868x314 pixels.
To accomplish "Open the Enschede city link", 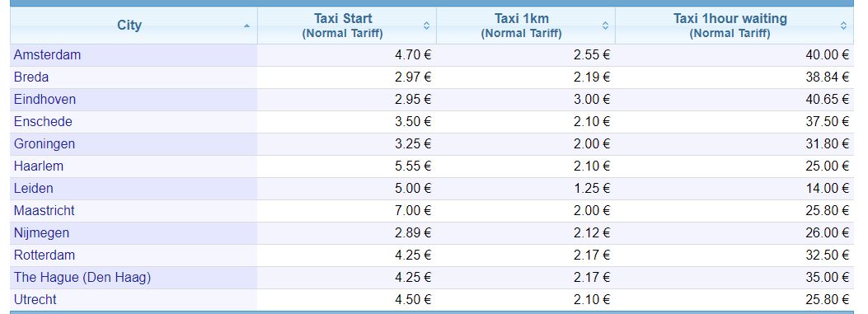I will point(43,121).
